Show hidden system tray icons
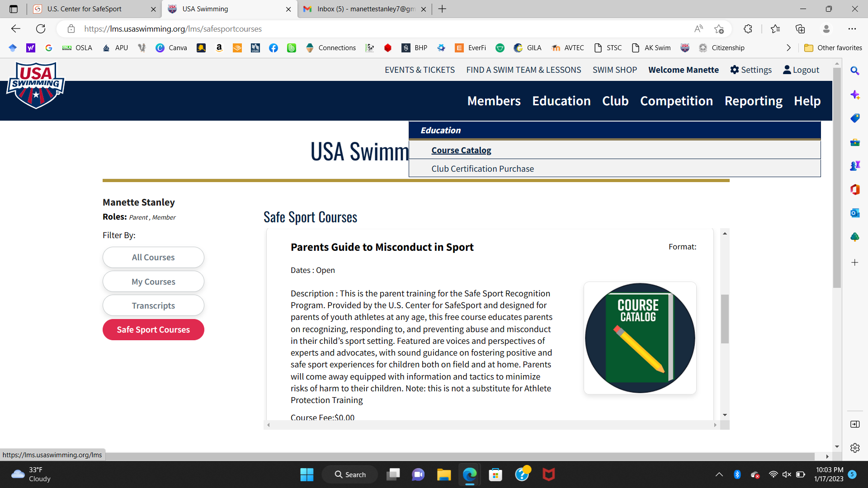 click(x=719, y=474)
